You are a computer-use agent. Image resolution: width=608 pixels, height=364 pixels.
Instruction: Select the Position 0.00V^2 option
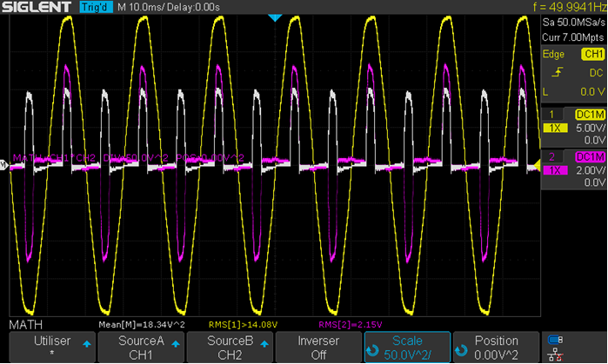tap(496, 347)
